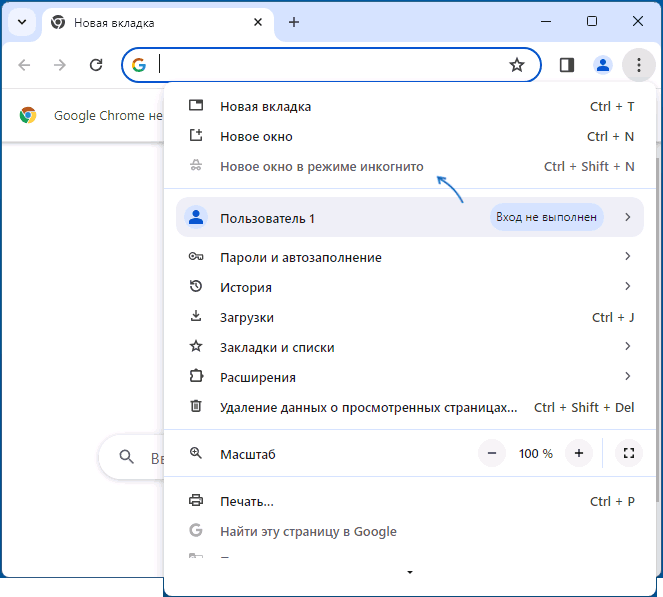This screenshot has width=663, height=597.
Task: Close the Новая вкладка tab
Action: point(258,22)
